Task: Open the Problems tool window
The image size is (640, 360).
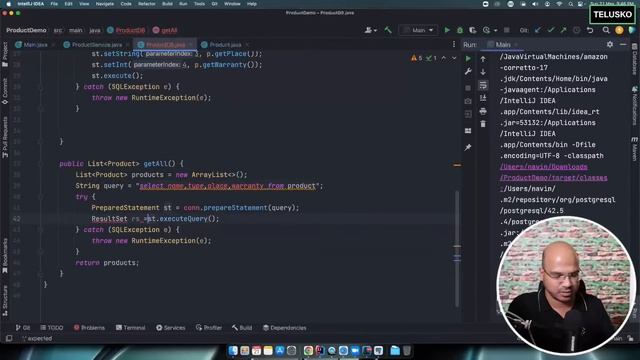Action: click(89, 328)
